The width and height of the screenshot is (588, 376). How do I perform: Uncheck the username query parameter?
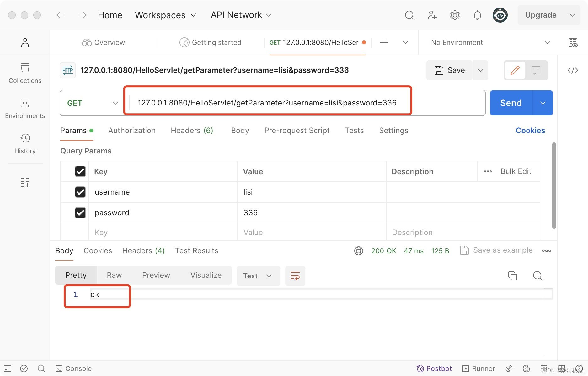pos(80,192)
